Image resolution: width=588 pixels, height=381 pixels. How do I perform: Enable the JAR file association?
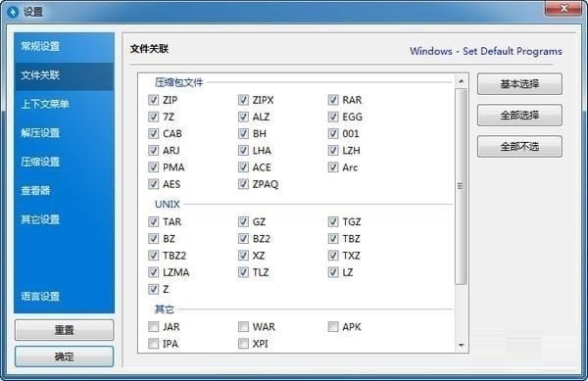coord(154,327)
